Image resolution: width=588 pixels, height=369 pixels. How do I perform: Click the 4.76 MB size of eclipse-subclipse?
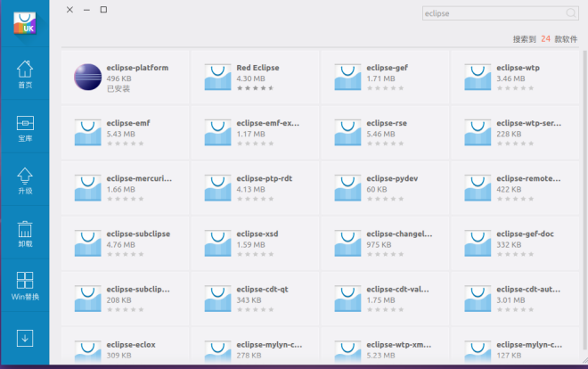tap(121, 245)
